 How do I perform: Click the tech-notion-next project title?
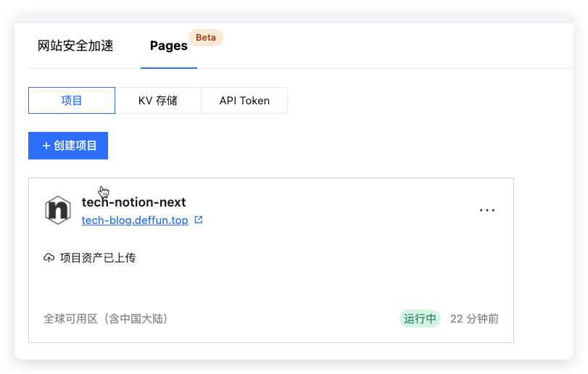coord(133,202)
